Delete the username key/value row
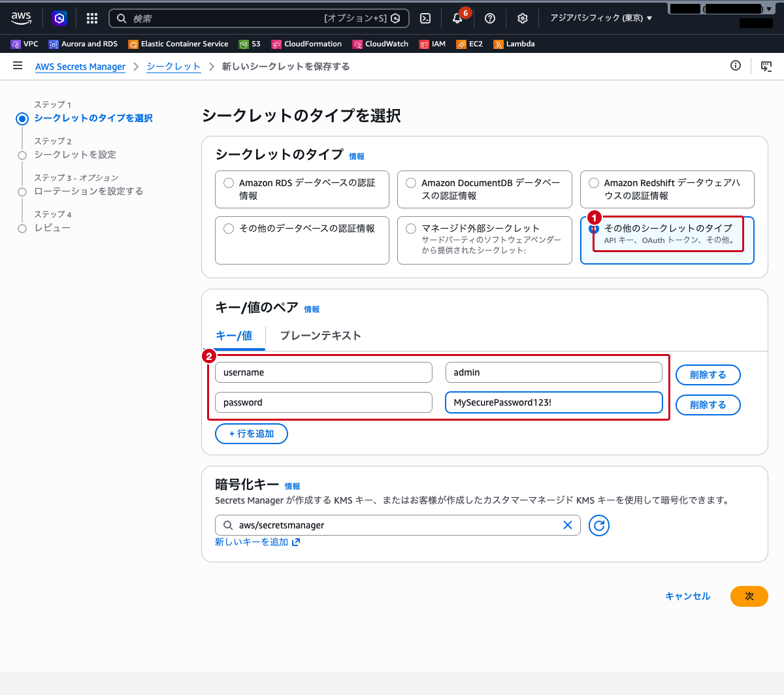This screenshot has height=695, width=784. tap(708, 375)
